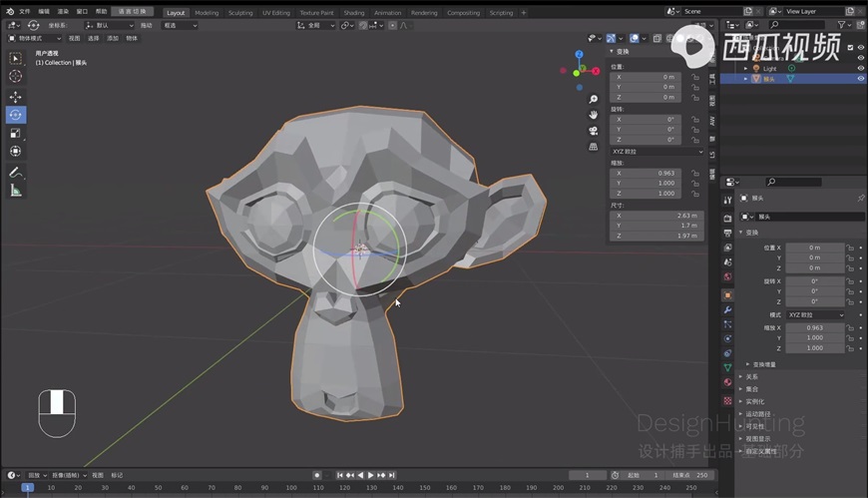The width and height of the screenshot is (868, 498).
Task: Toggle lock for location X in sidebar
Action: (695, 77)
